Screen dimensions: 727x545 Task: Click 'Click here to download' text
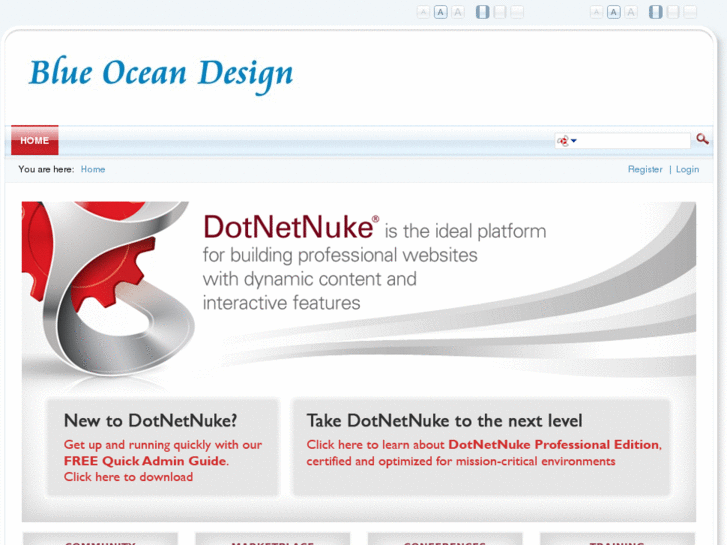128,477
